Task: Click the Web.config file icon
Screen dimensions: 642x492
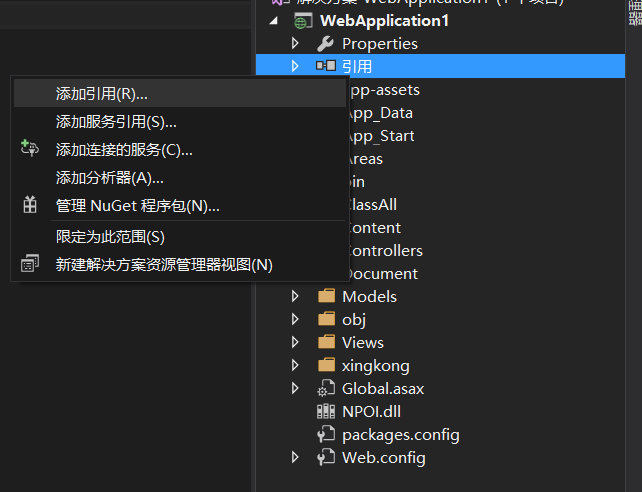Action: [326, 457]
